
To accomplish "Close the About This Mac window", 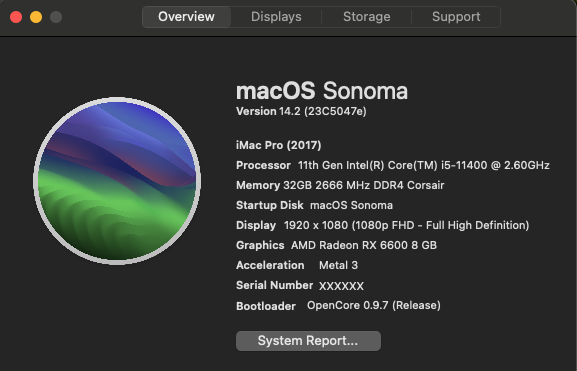I will click(x=16, y=17).
